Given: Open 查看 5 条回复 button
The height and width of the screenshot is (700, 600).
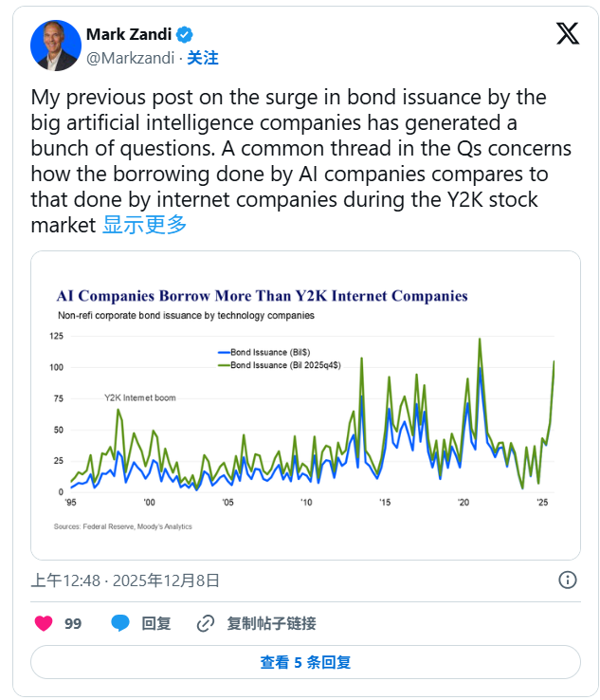Looking at the screenshot, I should (305, 662).
